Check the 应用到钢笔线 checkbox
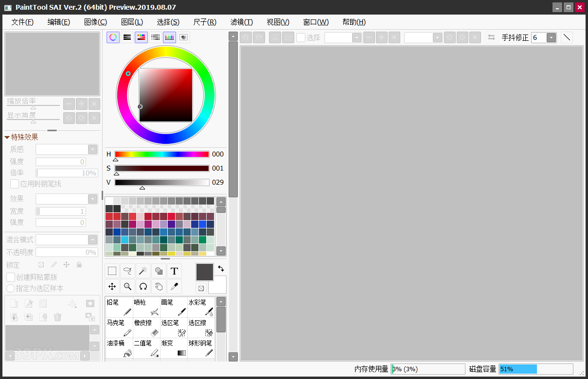Image resolution: width=588 pixels, height=379 pixels. [15, 184]
